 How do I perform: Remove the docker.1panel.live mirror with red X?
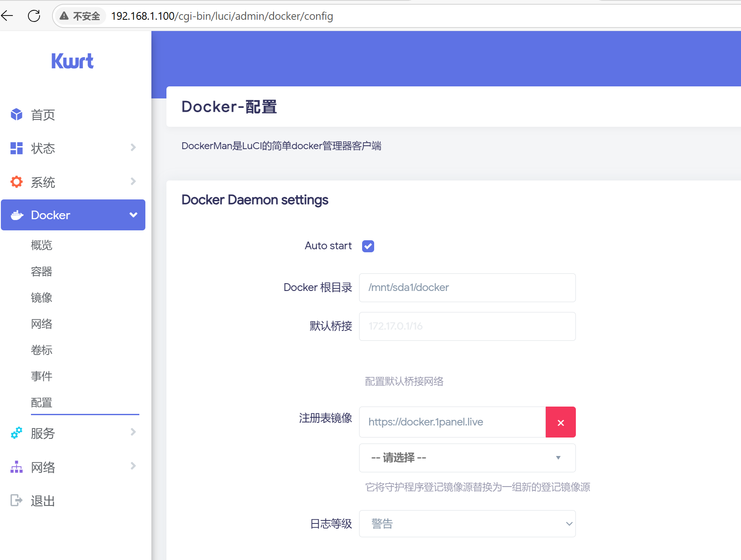pos(560,422)
